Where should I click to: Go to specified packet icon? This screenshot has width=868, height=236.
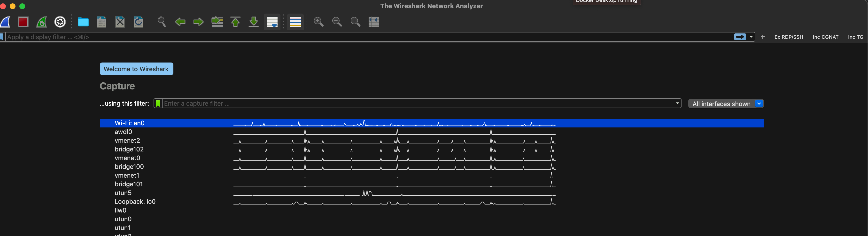coord(217,22)
